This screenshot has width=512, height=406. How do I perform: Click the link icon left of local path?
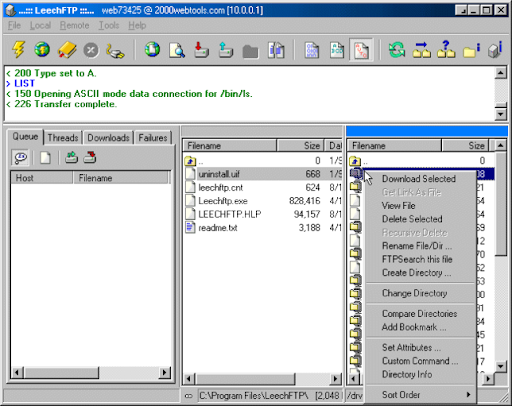(189, 396)
